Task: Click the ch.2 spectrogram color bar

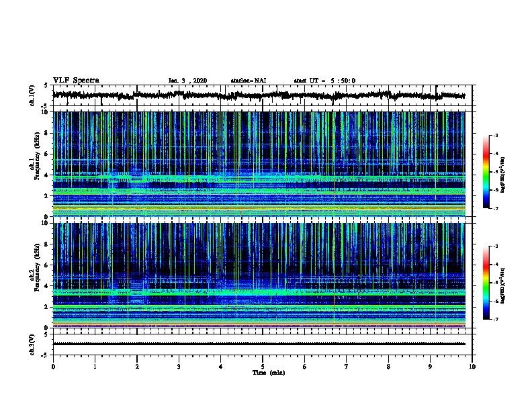Action: (x=486, y=283)
